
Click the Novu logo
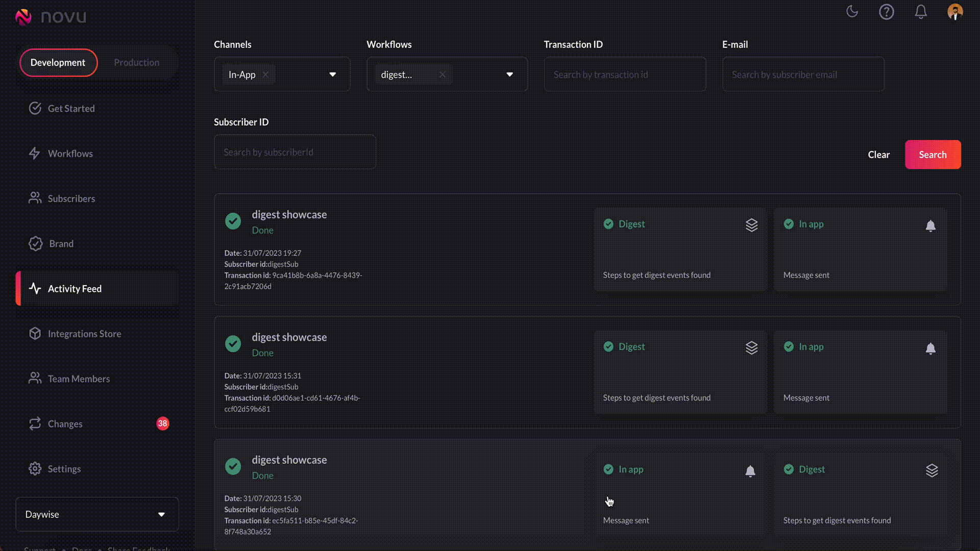(50, 17)
